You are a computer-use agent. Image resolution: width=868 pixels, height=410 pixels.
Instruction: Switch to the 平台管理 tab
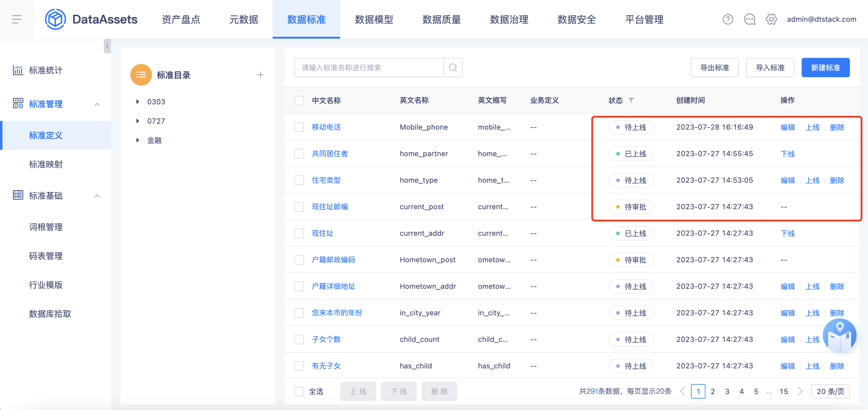click(x=644, y=19)
